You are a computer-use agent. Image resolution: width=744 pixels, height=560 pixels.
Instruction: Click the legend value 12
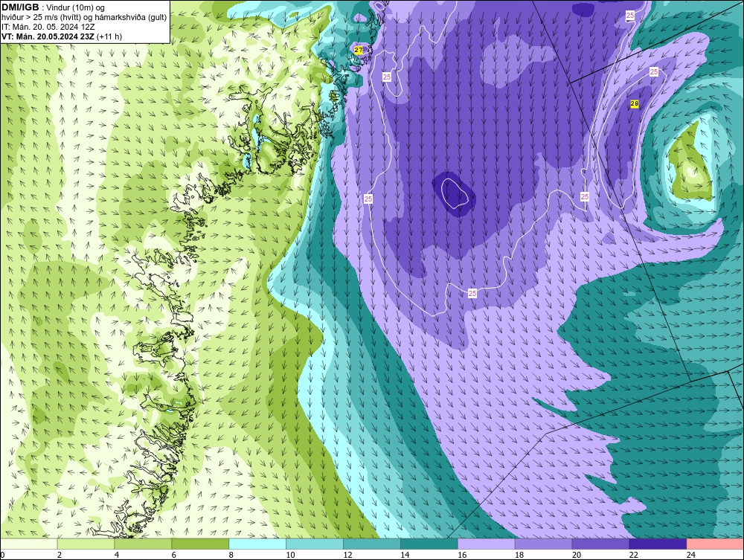click(x=347, y=555)
